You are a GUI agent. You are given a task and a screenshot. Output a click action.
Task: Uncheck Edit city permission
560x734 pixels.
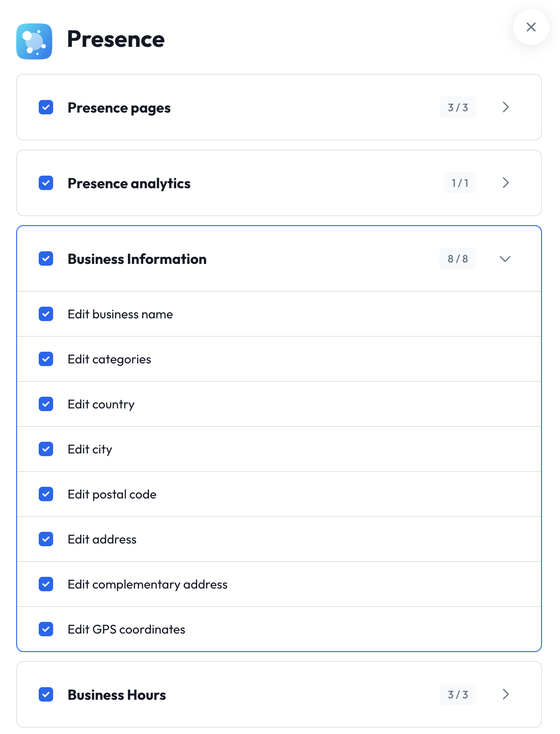click(x=46, y=449)
